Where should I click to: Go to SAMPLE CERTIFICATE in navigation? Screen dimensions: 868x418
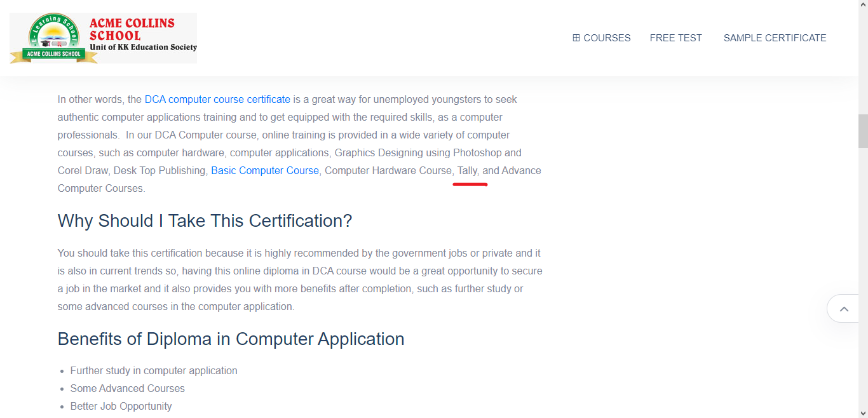tap(775, 38)
